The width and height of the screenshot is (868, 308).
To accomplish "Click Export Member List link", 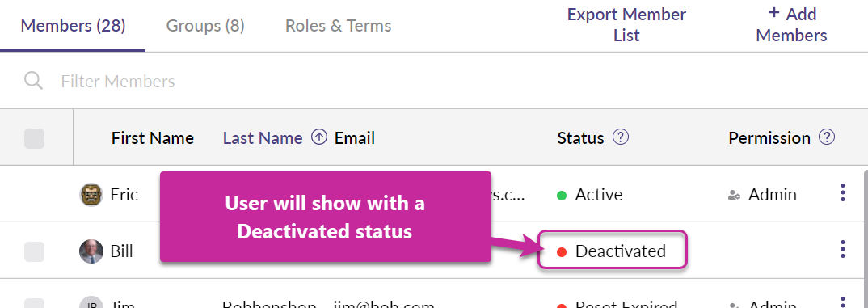I will click(626, 25).
